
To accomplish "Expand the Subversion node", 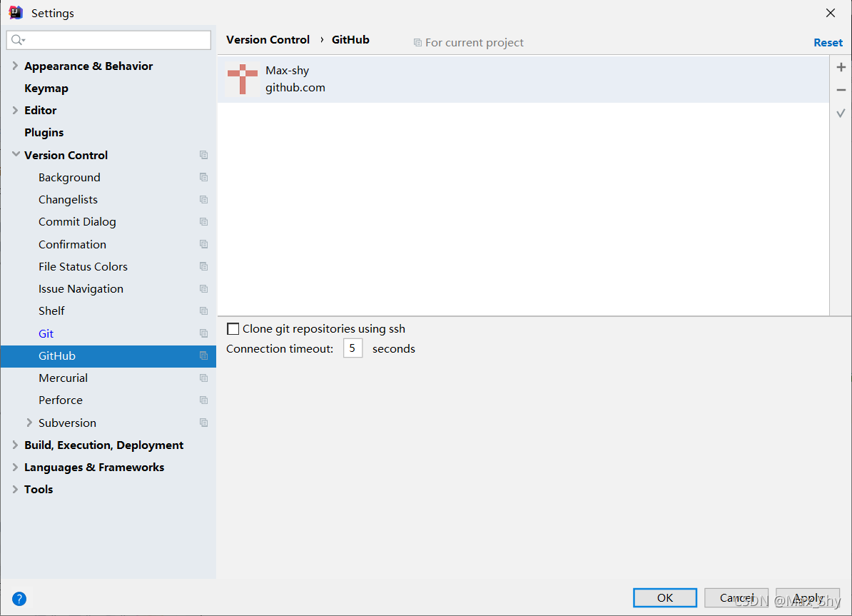I will [x=29, y=423].
